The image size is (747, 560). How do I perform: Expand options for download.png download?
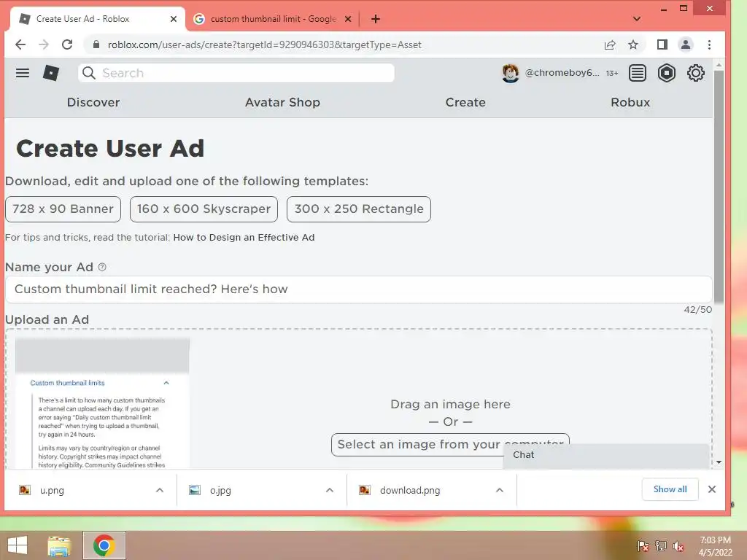click(x=499, y=490)
